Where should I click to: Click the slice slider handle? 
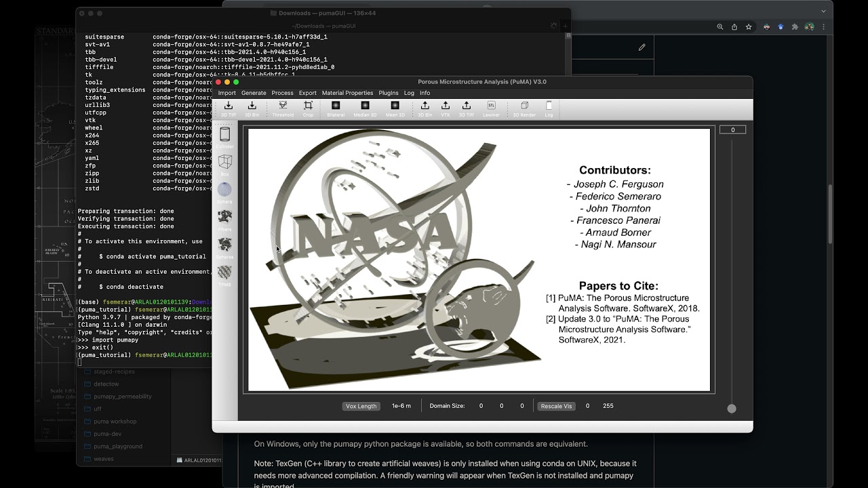(732, 409)
